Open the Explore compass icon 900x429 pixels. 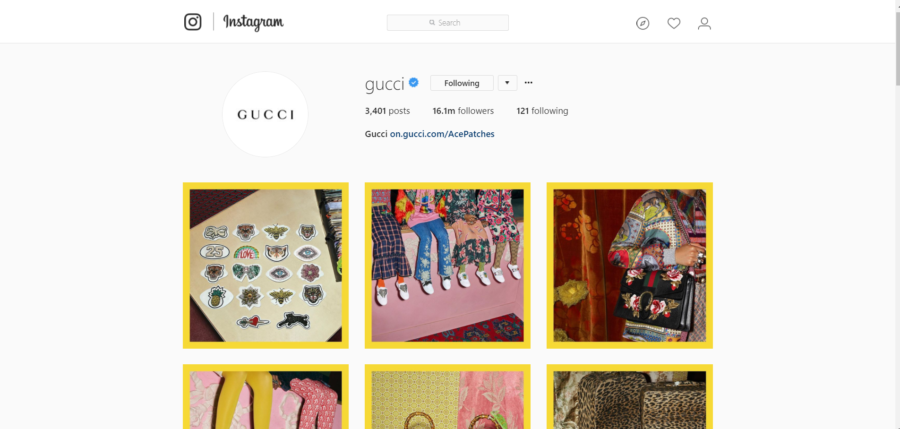point(642,24)
